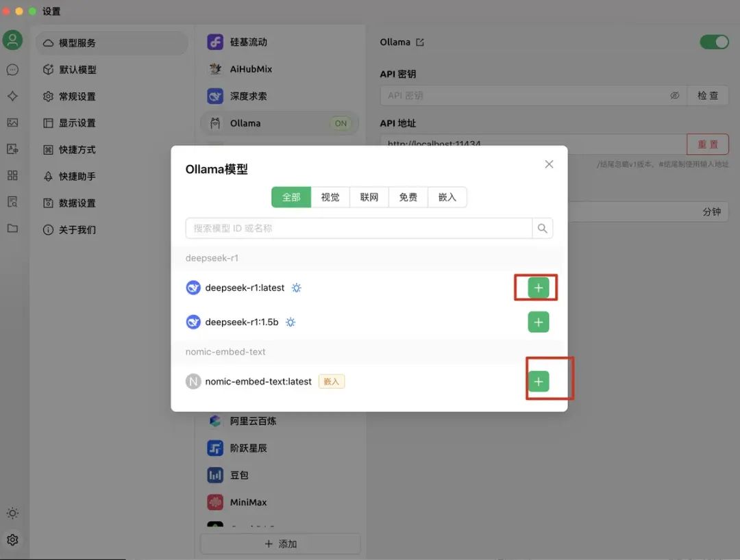Click reasoning icon beside deepseek-r1:latest
Image resolution: width=740 pixels, height=560 pixels.
[296, 288]
